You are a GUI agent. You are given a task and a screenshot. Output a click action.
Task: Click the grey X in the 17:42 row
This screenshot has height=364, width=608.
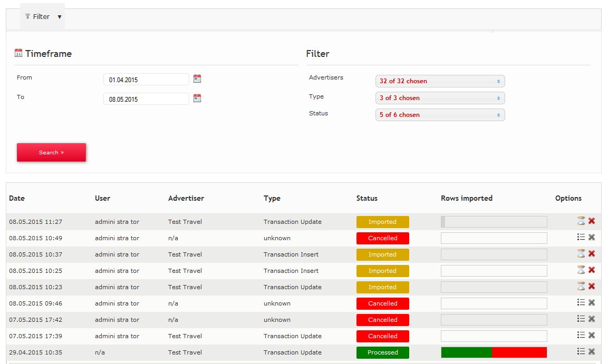(592, 319)
